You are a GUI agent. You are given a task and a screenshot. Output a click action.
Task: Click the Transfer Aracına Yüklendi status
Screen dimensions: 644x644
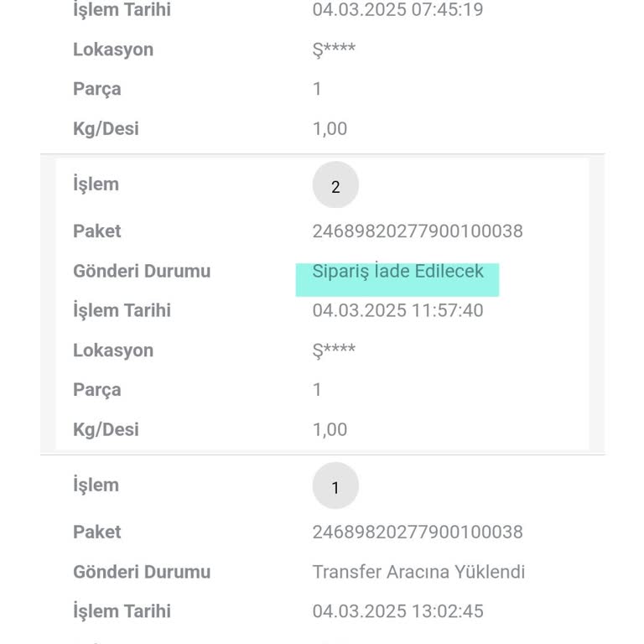point(418,572)
